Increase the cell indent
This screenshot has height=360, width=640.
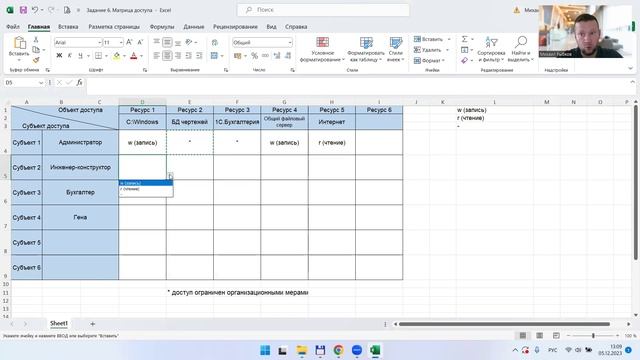point(199,56)
